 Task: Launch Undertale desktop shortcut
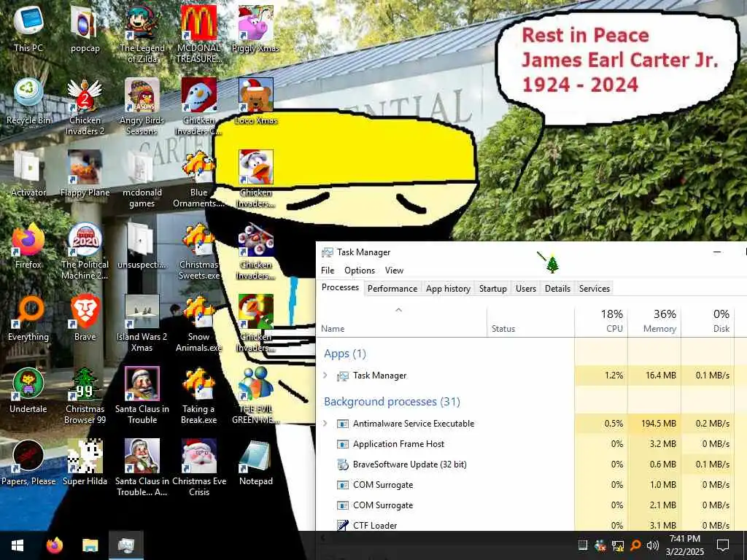(x=28, y=389)
